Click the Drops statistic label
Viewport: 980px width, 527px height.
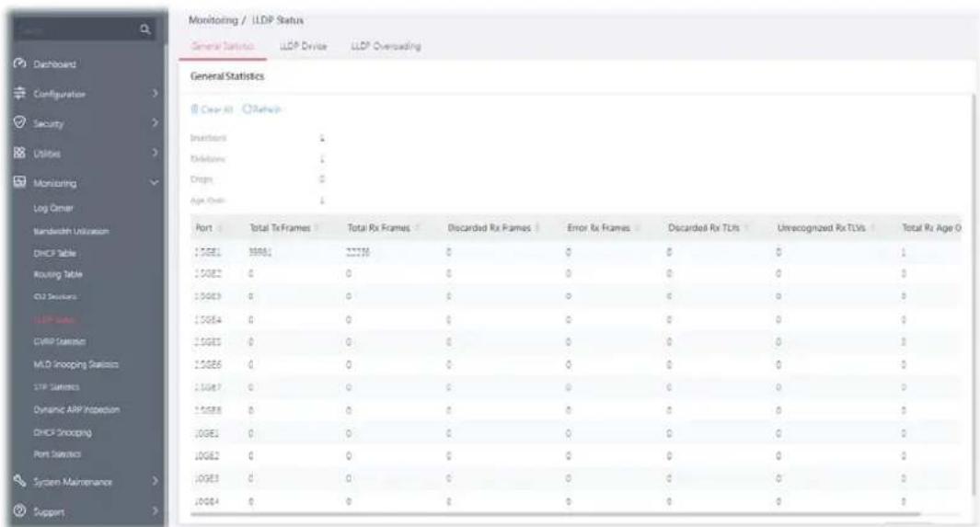point(202,179)
